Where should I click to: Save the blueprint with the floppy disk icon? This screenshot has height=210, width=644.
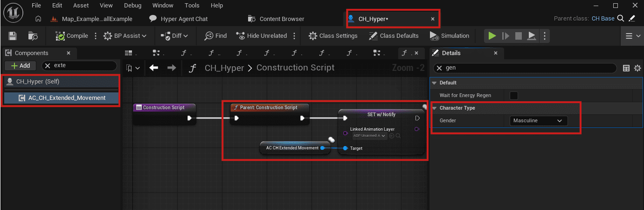pos(13,36)
